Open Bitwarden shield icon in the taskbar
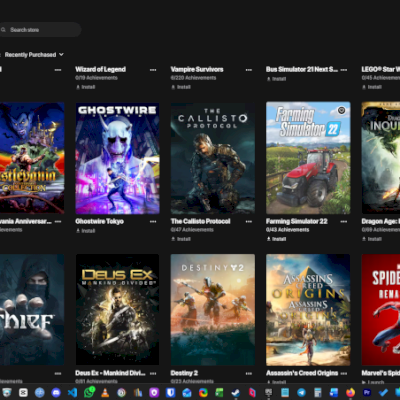 tap(171, 392)
